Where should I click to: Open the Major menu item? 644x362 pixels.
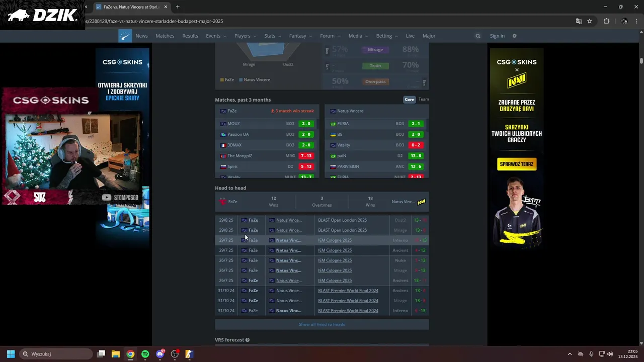(x=429, y=36)
